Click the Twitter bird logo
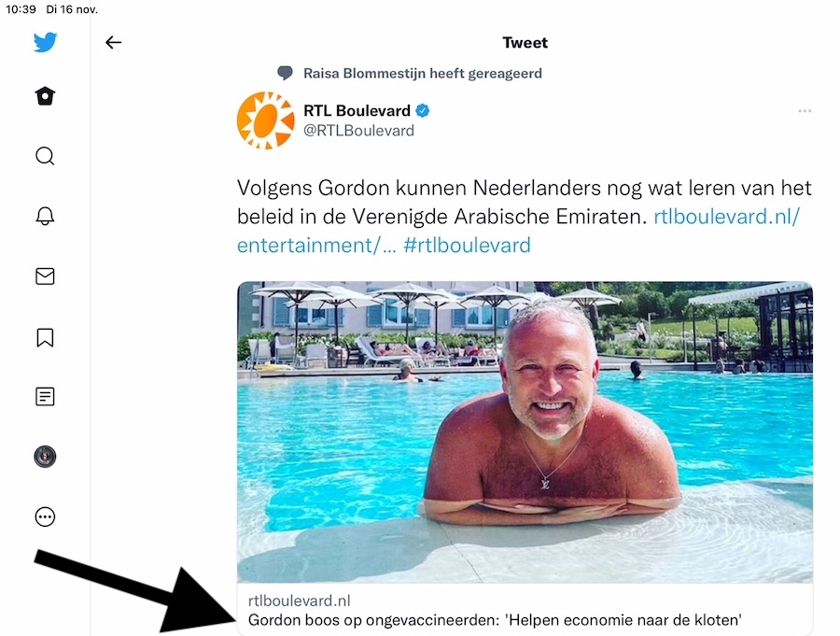This screenshot has width=840, height=636. (x=45, y=42)
